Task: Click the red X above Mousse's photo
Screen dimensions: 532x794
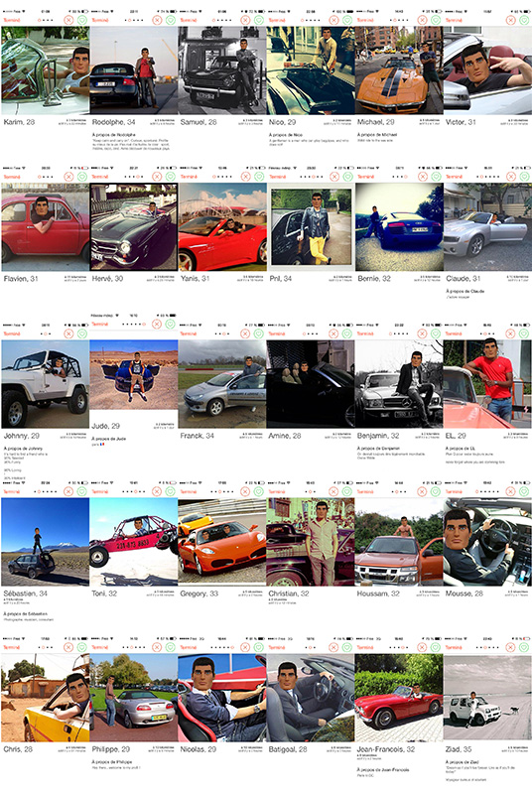Action: pos(510,491)
